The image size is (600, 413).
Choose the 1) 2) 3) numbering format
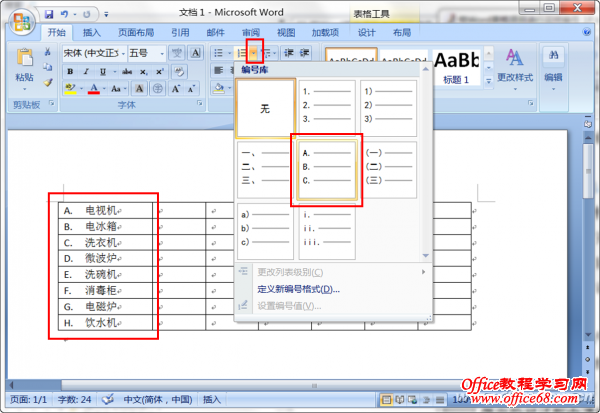[388, 106]
